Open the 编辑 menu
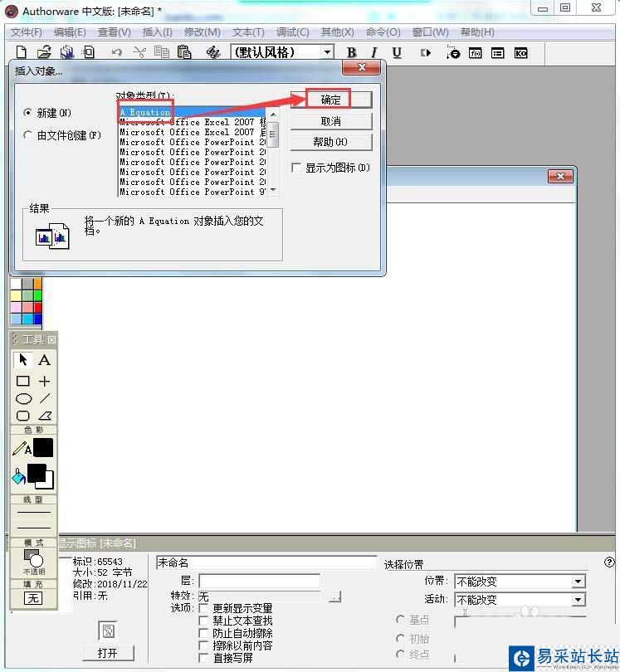Image resolution: width=620 pixels, height=672 pixels. tap(70, 32)
